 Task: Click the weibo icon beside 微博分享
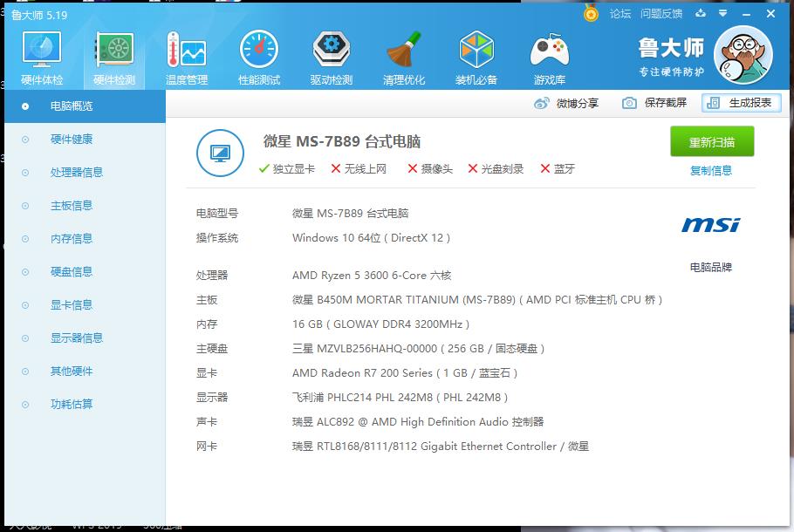[541, 103]
